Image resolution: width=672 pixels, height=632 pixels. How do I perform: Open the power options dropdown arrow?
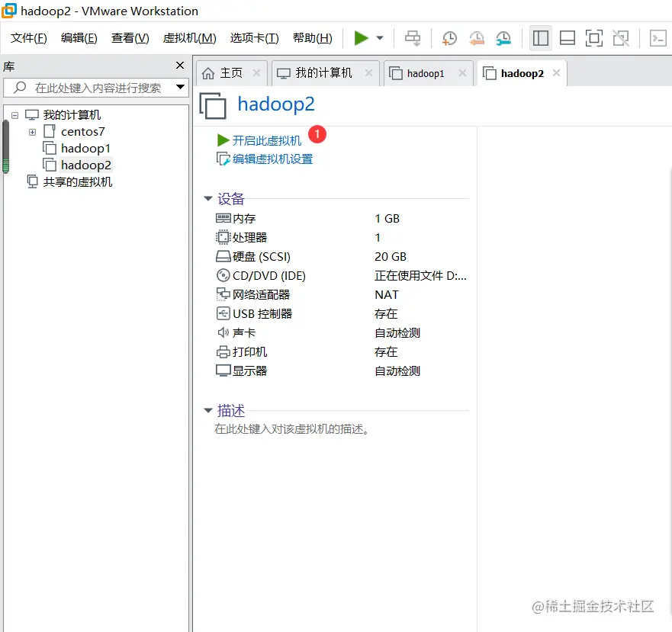(x=380, y=38)
